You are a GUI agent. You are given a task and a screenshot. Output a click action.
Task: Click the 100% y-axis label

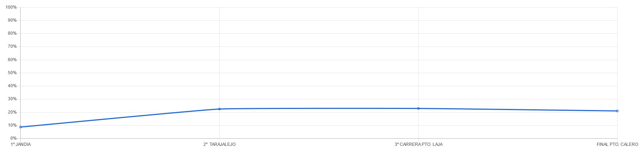(11, 7)
